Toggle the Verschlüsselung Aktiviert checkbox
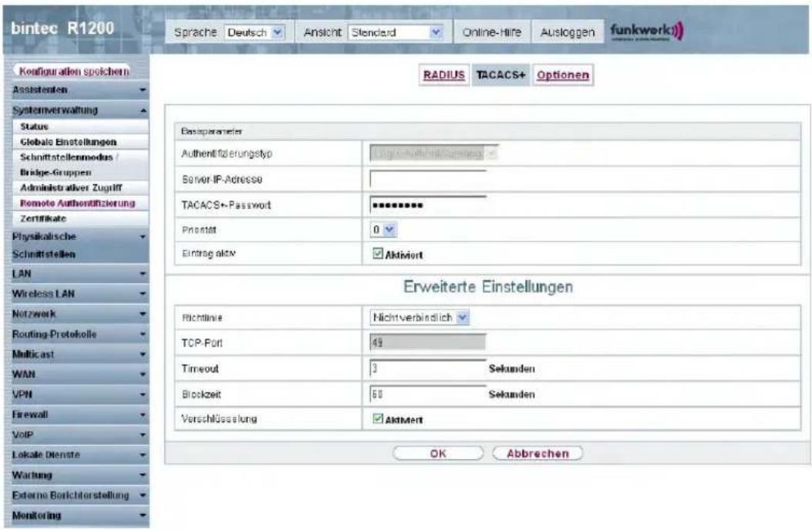This screenshot has height=530, width=812. (x=378, y=419)
